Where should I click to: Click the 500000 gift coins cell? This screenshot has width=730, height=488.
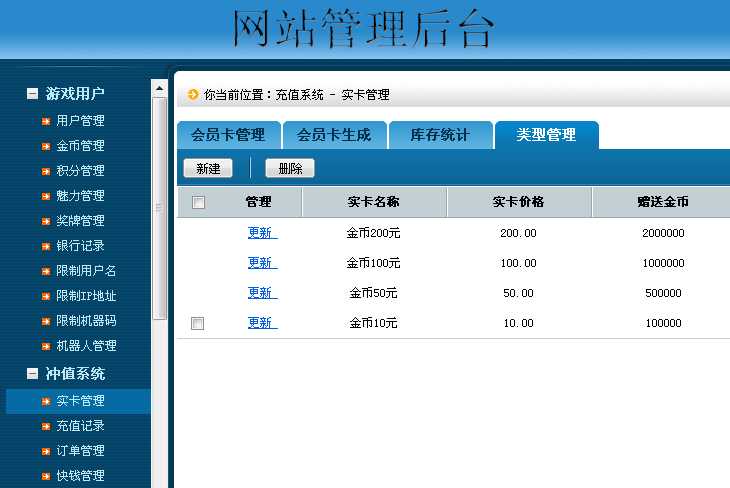pos(663,293)
